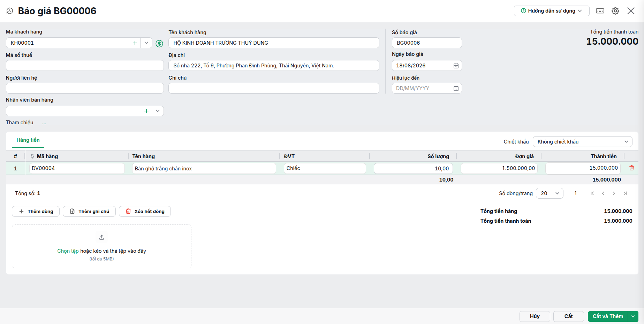Click Xóa hết dòng button
This screenshot has width=644, height=324.
tap(145, 212)
